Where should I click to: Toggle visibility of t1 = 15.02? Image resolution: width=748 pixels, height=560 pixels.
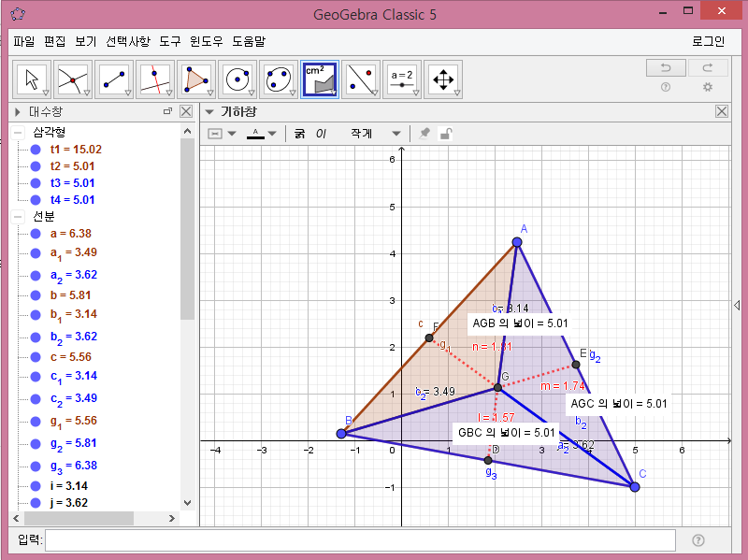click(36, 150)
